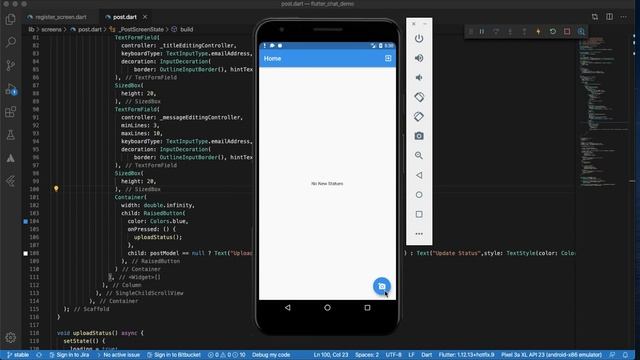Tap the camera floating action button in the app
Image resolution: width=640 pixels, height=360 pixels.
tap(382, 286)
